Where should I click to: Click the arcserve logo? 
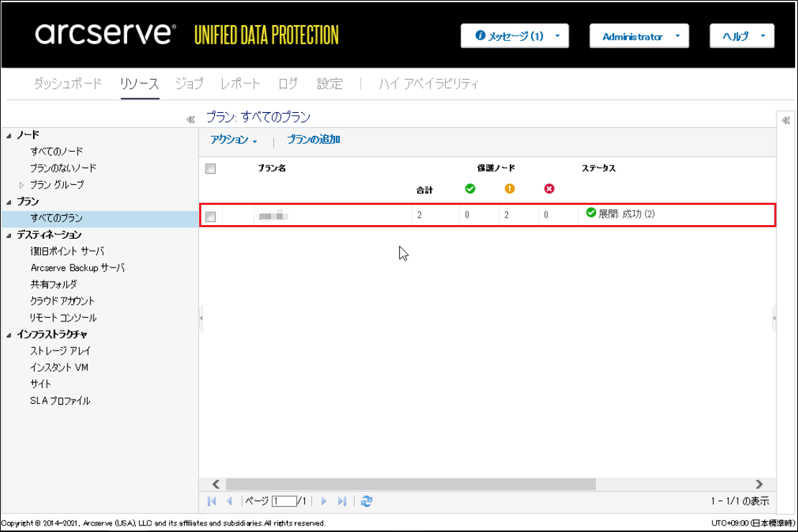(106, 33)
